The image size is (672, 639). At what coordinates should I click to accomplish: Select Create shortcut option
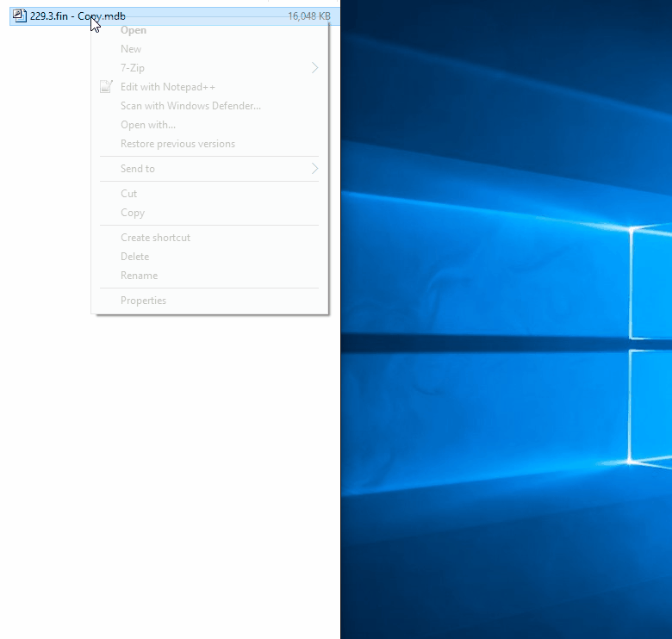(x=155, y=238)
